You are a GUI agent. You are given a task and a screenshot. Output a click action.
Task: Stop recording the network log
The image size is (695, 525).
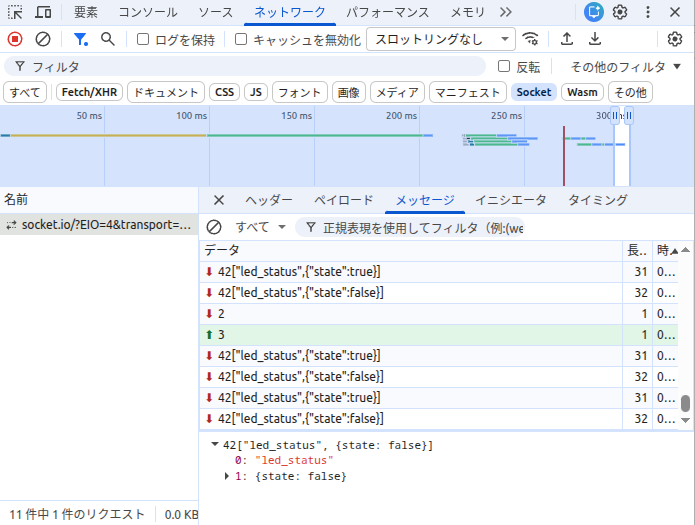[x=15, y=39]
